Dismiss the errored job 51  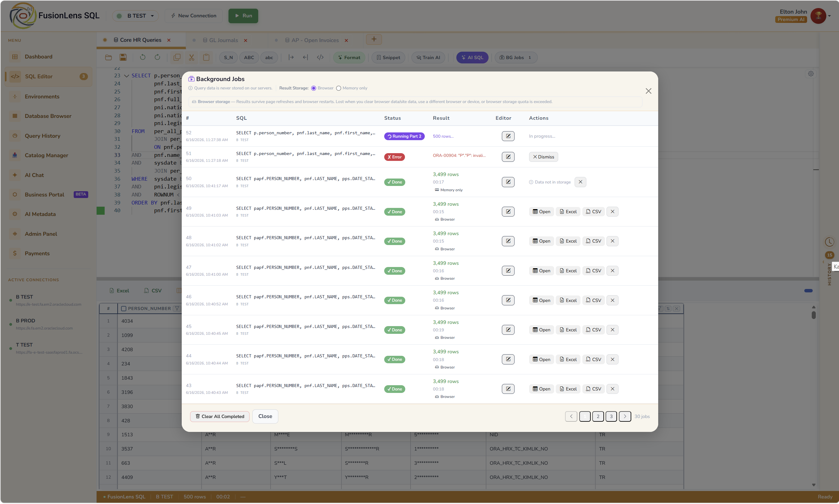tap(543, 157)
